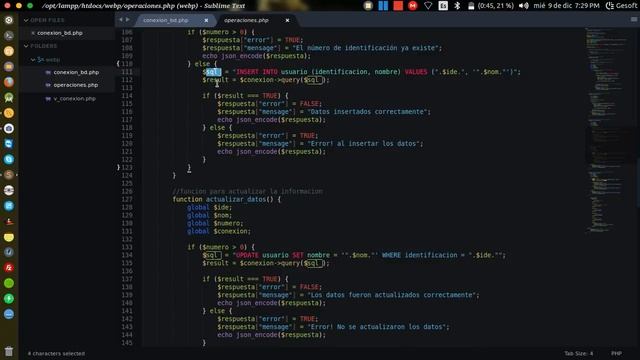Open the Gesoft session menu

click(x=621, y=6)
